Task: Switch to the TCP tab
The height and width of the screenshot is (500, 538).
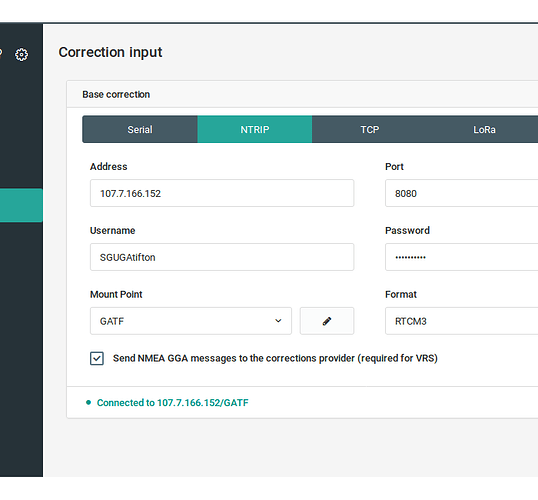Action: pos(370,129)
